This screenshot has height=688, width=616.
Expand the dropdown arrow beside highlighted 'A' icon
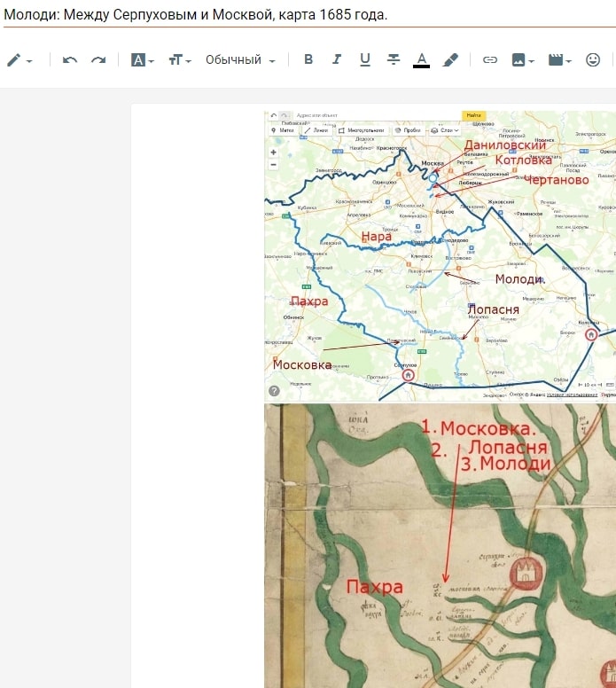click(152, 61)
